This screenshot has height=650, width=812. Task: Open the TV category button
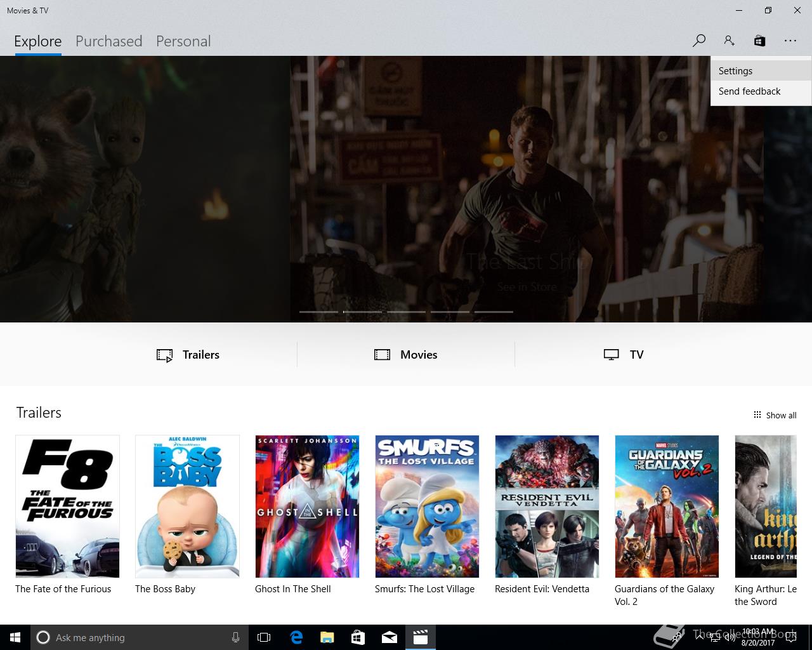coord(624,355)
